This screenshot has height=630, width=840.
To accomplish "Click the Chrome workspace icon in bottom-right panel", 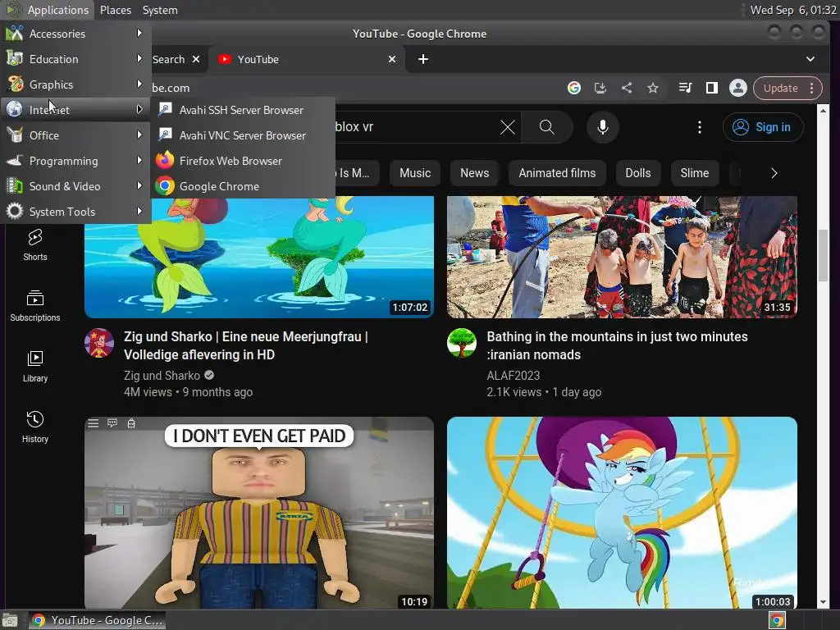I will click(777, 620).
